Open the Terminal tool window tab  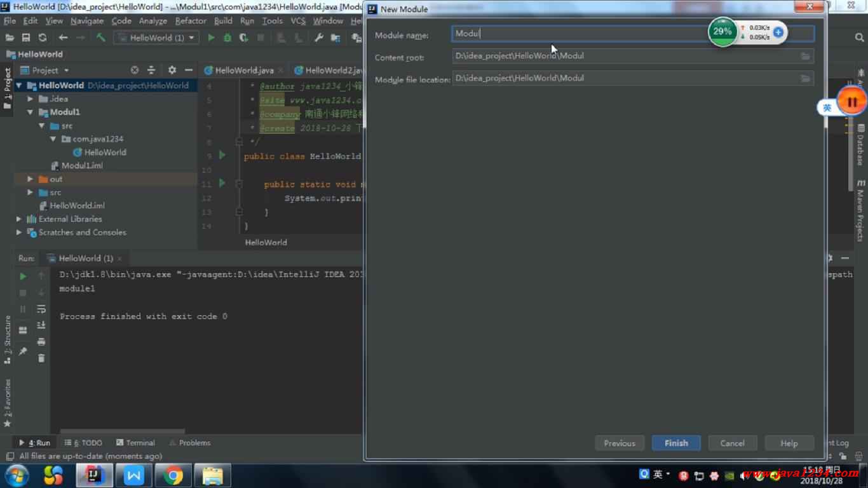[x=135, y=443]
